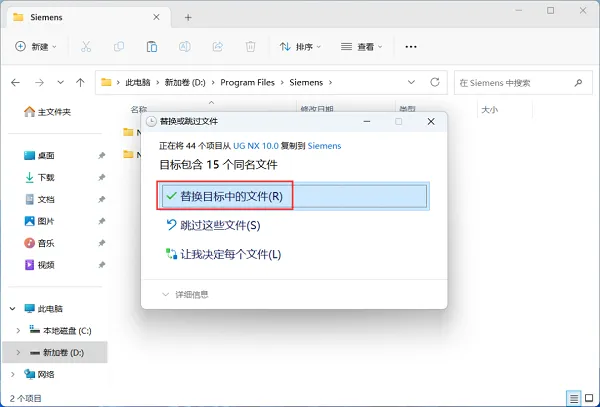
Task: Select 本地磁盘 (C:) in the tree
Action: 60,330
